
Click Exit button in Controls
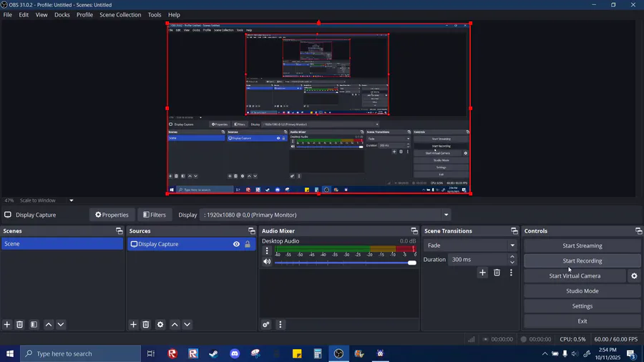point(582,321)
